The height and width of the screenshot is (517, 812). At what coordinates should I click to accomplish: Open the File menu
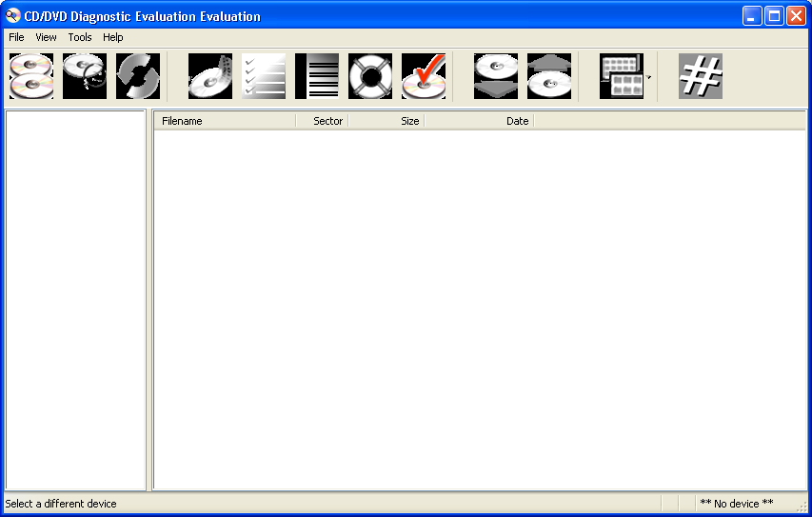[x=16, y=37]
